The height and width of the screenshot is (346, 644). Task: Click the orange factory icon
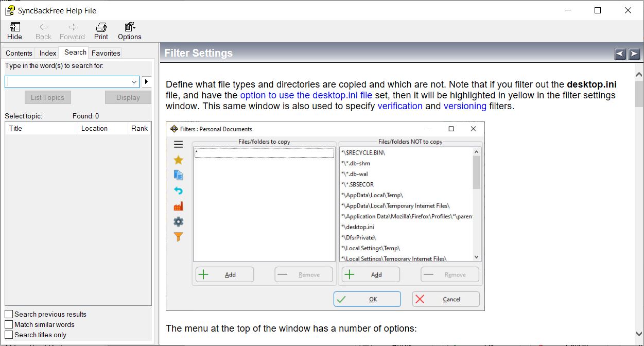click(x=179, y=206)
